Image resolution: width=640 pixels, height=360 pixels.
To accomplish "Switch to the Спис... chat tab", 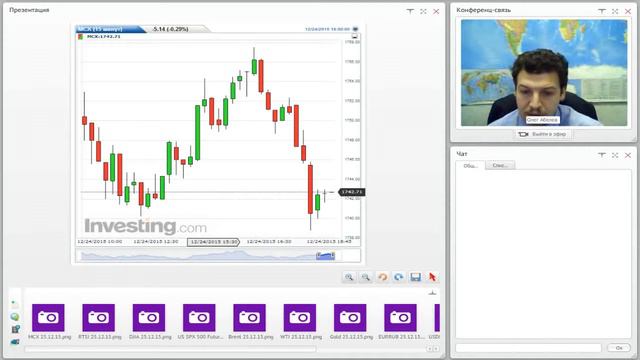I will click(x=500, y=165).
